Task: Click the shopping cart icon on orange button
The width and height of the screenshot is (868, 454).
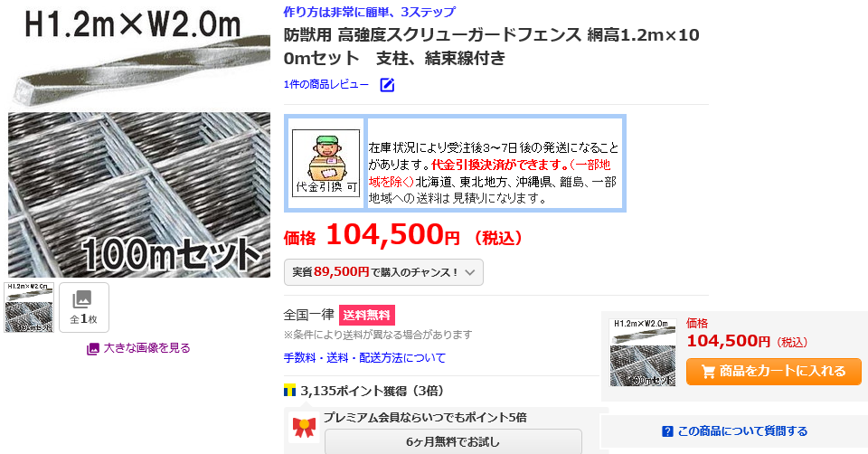Action: coord(708,372)
